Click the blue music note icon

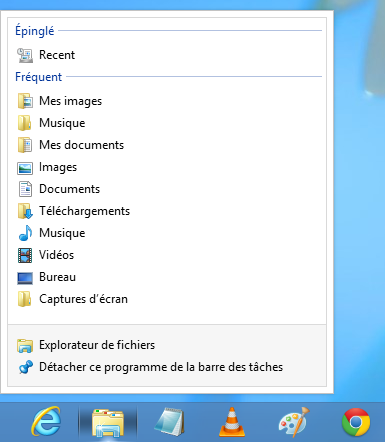click(25, 233)
